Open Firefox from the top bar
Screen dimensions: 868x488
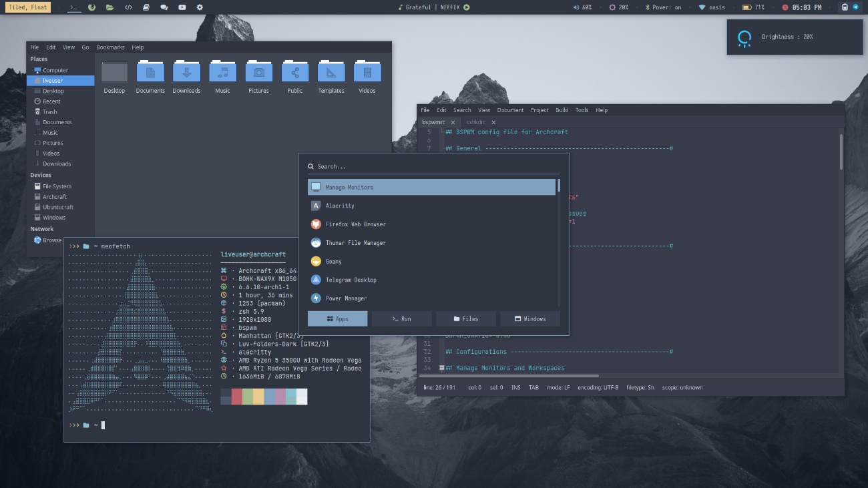(91, 7)
